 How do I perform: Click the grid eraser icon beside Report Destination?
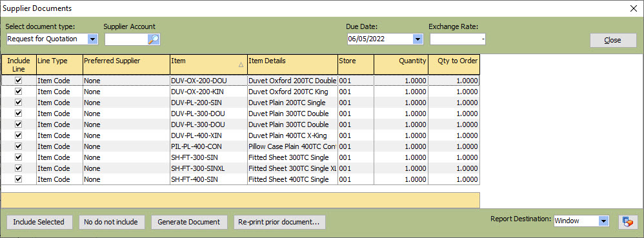(x=628, y=222)
